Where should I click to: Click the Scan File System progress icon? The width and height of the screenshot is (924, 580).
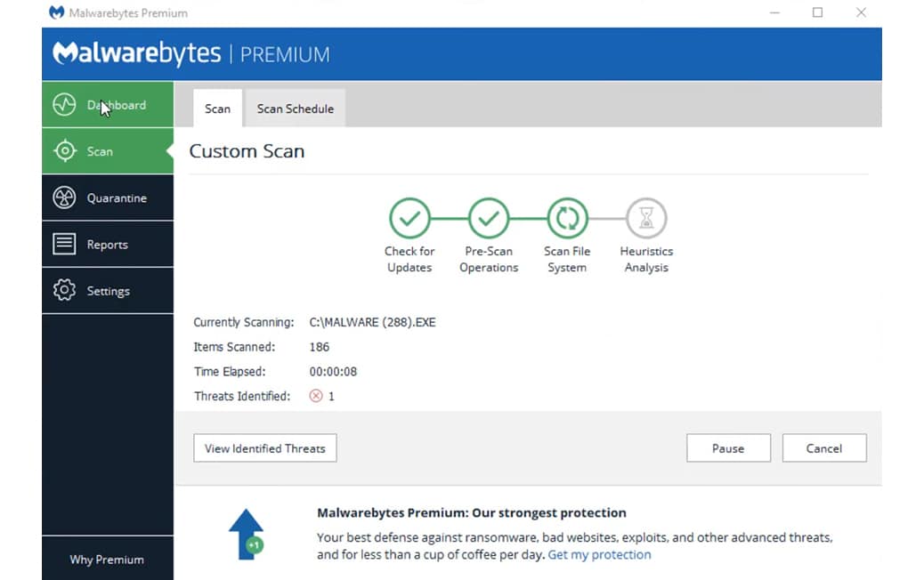pos(567,219)
